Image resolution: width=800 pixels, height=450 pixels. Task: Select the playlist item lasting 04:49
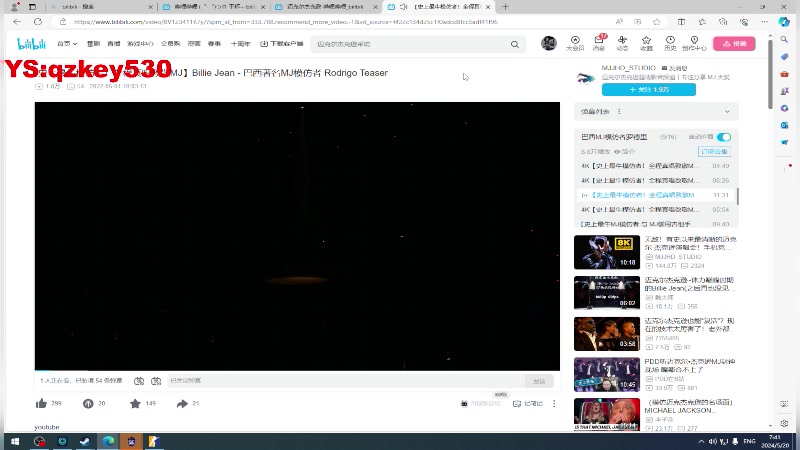pyautogui.click(x=655, y=166)
